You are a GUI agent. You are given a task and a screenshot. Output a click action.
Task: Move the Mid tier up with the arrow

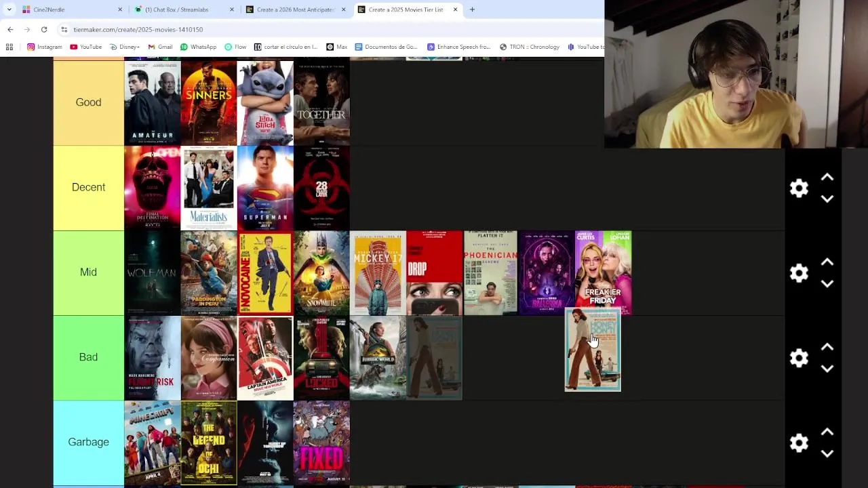coord(827,262)
